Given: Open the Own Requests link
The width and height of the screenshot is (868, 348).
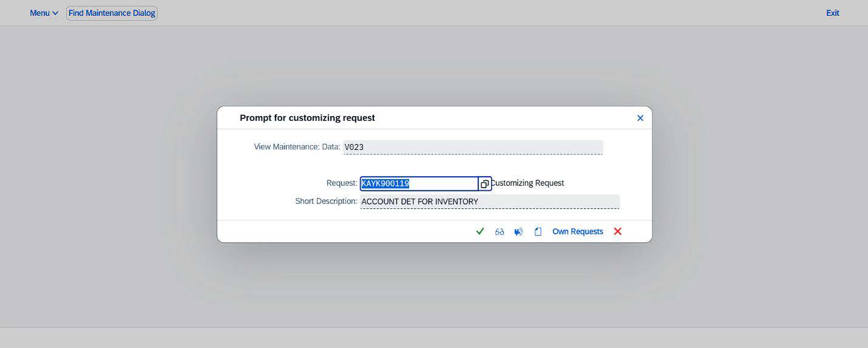Looking at the screenshot, I should pos(578,231).
